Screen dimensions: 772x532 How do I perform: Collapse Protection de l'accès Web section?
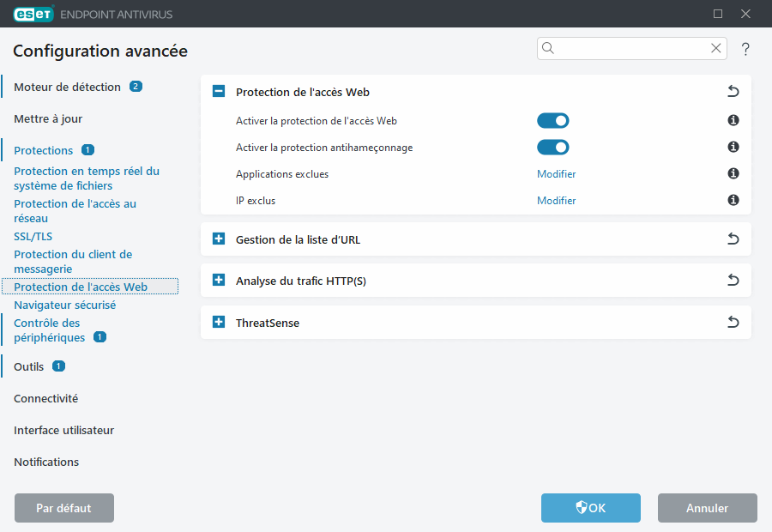click(x=219, y=92)
